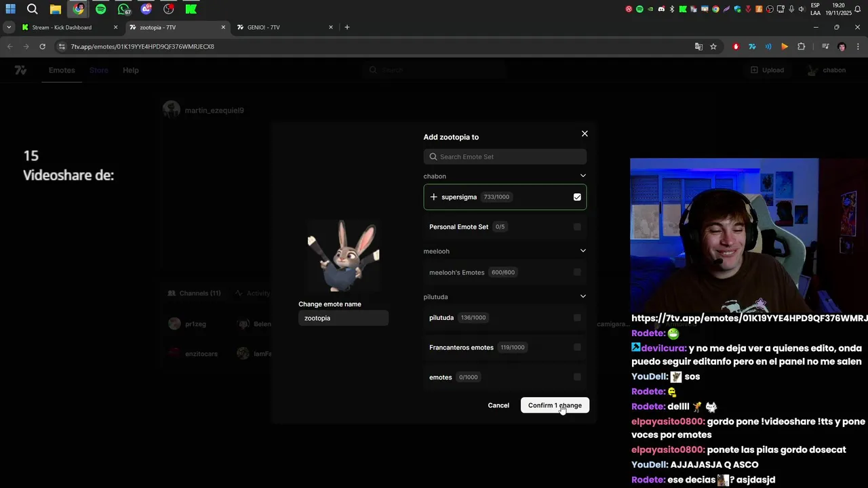The image size is (868, 488).
Task: Open the notifications bell
Action: click(858, 9)
